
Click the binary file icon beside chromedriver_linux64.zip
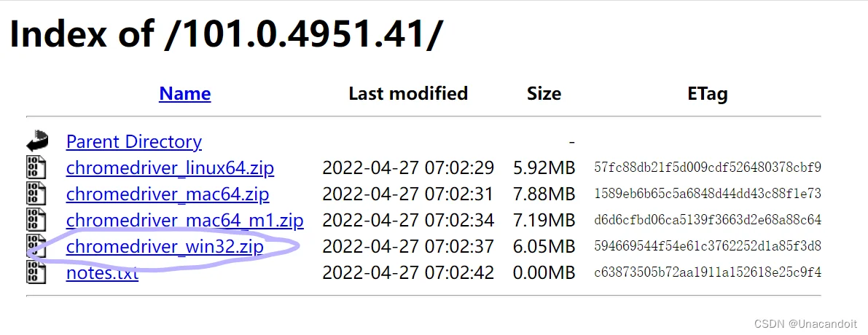pyautogui.click(x=36, y=167)
